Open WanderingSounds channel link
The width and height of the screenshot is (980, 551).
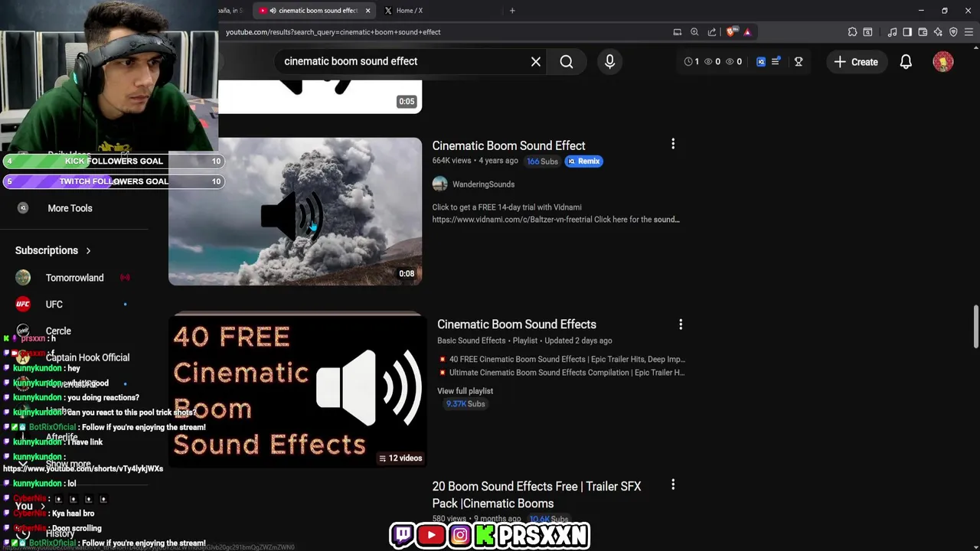pos(483,184)
